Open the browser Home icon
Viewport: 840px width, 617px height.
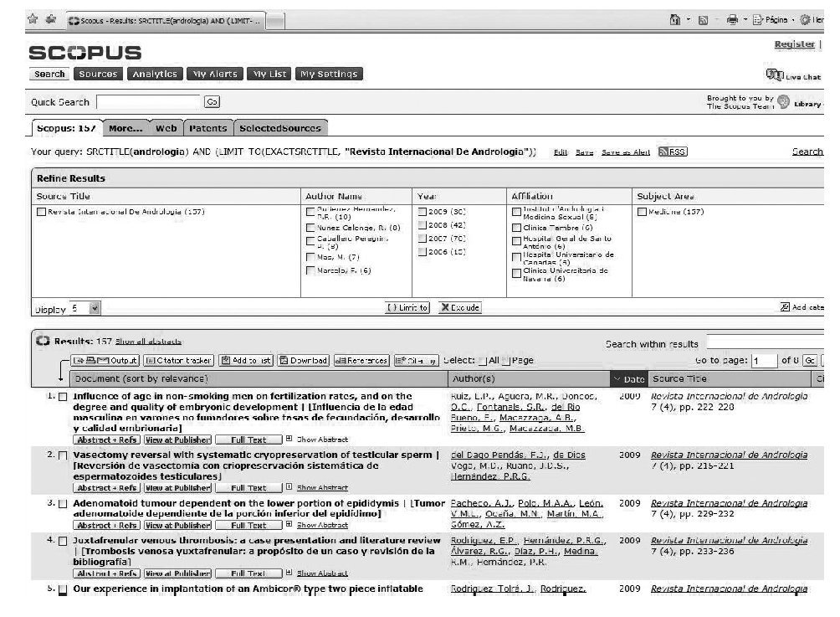(674, 19)
